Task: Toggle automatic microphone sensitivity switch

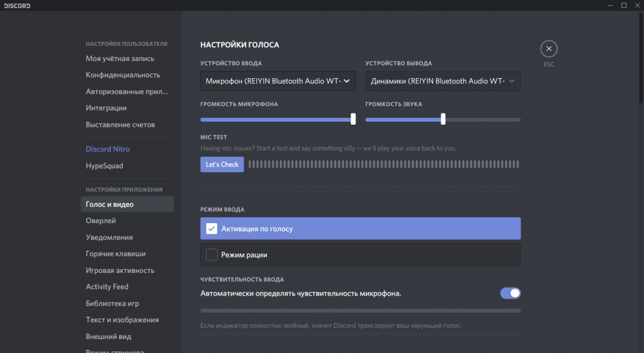Action: tap(510, 293)
